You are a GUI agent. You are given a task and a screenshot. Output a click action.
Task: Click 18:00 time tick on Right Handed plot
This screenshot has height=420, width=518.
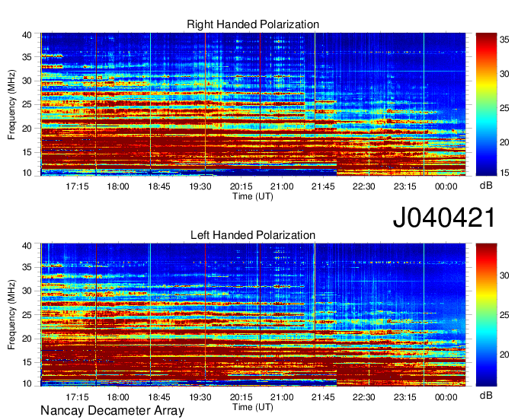pos(118,186)
